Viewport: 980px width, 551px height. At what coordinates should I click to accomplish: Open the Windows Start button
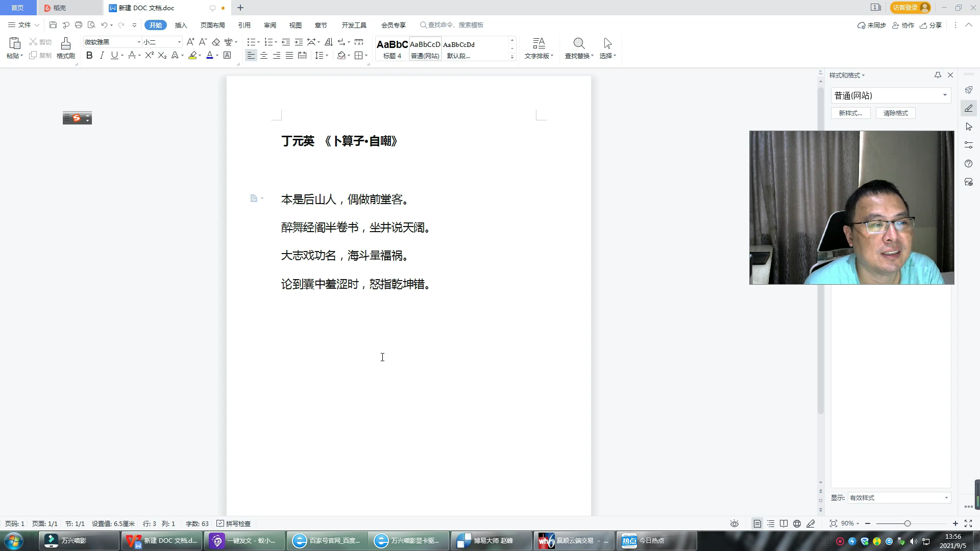[13, 541]
